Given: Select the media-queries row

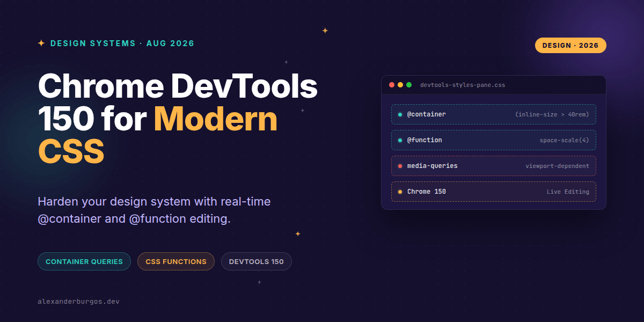Looking at the screenshot, I should click(494, 166).
